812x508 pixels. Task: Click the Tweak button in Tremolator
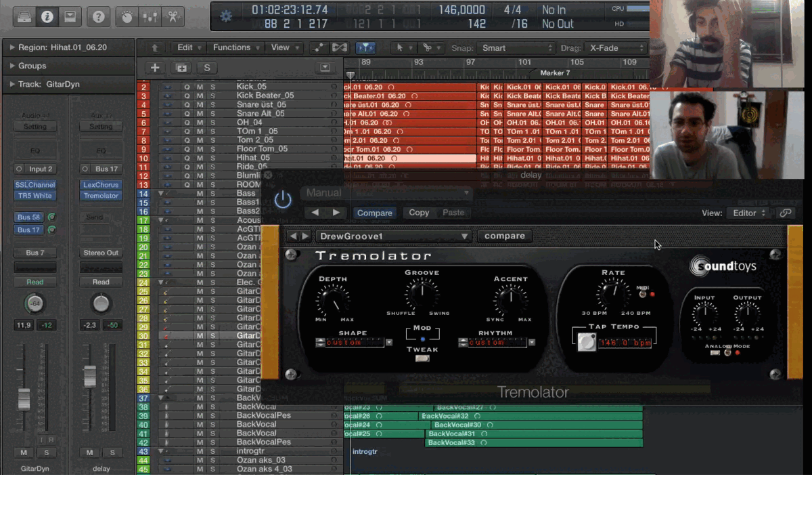pyautogui.click(x=422, y=358)
